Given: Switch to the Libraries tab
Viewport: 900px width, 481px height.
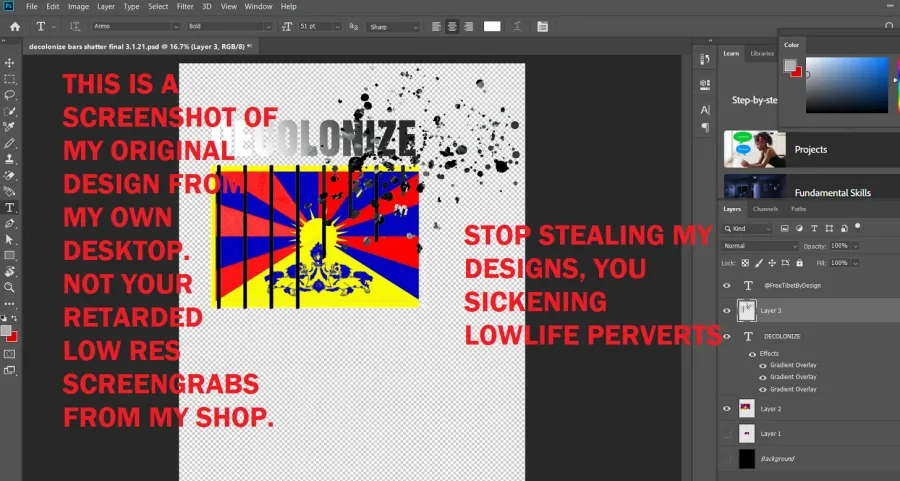Looking at the screenshot, I should point(762,53).
